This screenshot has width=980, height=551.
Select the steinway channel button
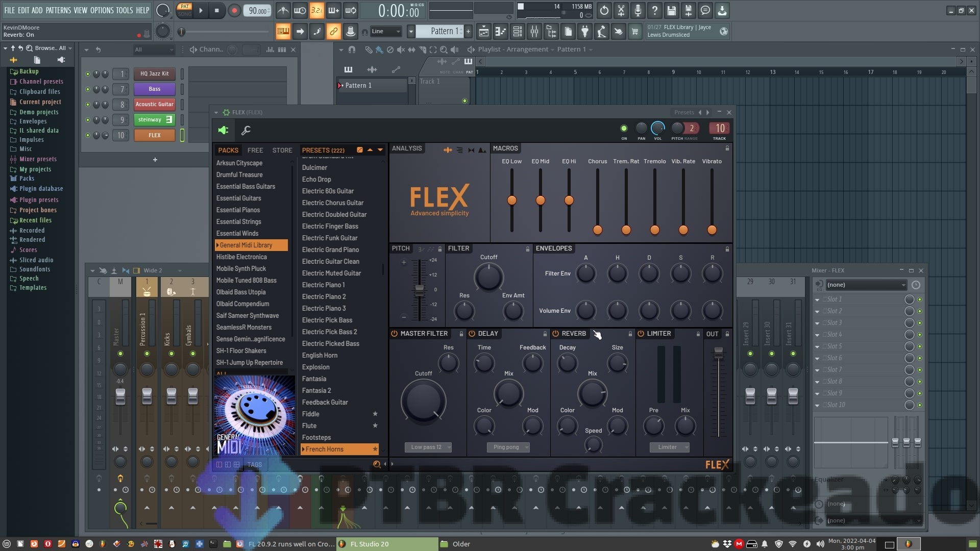(x=155, y=120)
